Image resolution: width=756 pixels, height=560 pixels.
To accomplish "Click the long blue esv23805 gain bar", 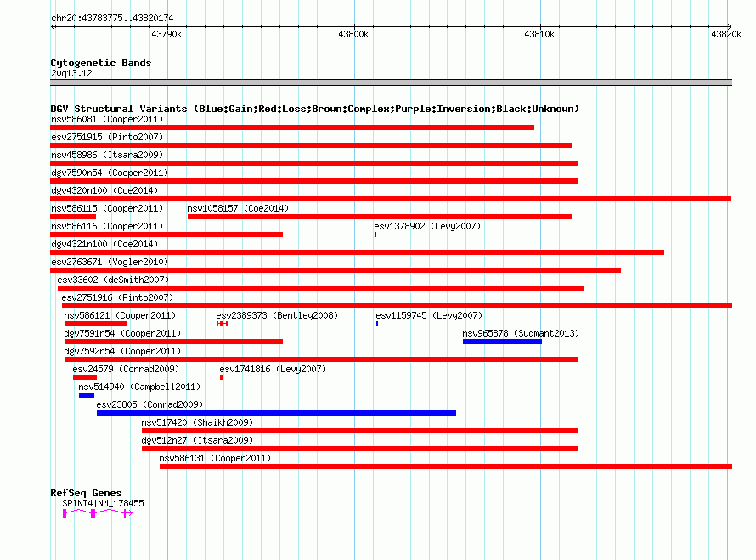I will [x=276, y=413].
